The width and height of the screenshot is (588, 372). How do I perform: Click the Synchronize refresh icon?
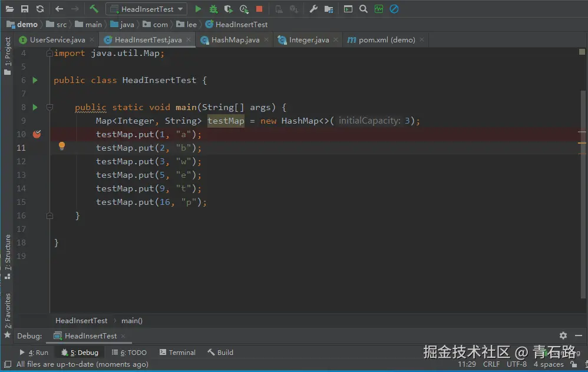(39, 9)
